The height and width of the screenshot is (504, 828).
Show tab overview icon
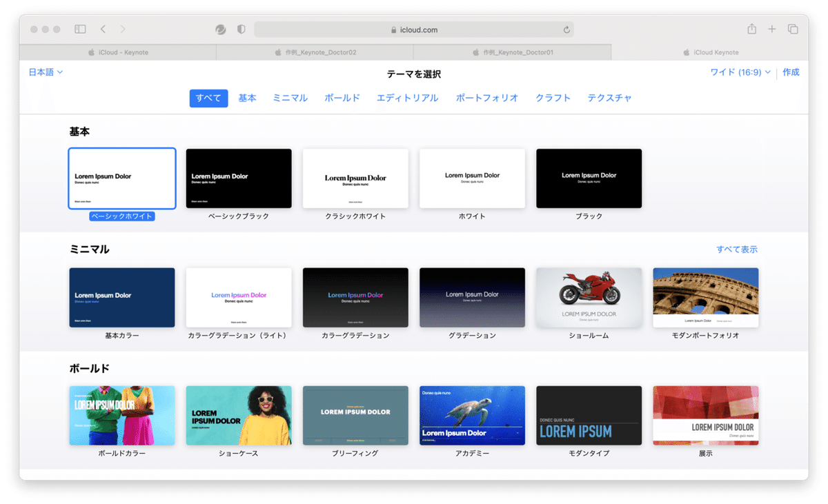click(793, 29)
